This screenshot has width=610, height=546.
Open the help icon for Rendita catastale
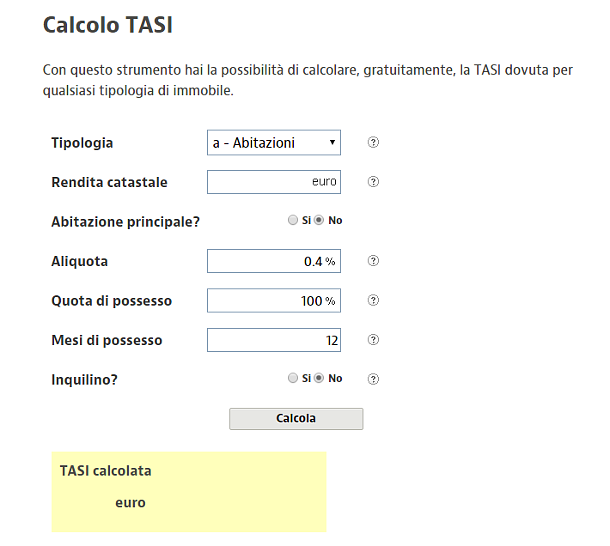pyautogui.click(x=374, y=182)
